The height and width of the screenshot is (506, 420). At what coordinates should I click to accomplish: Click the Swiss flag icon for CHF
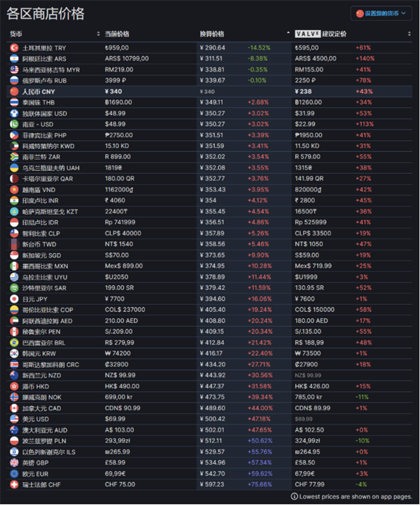click(x=14, y=485)
